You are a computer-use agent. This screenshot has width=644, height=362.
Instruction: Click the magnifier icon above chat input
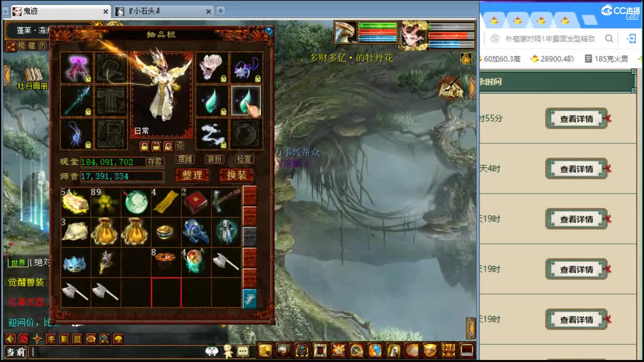click(104, 338)
